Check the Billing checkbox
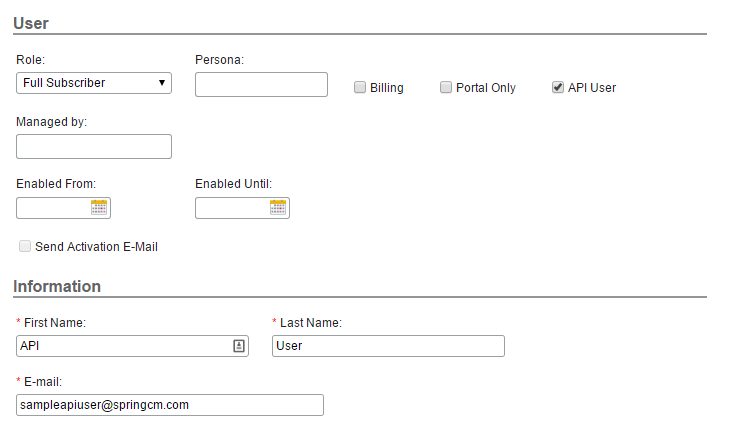Screen dimensions: 733x428 pyautogui.click(x=359, y=87)
